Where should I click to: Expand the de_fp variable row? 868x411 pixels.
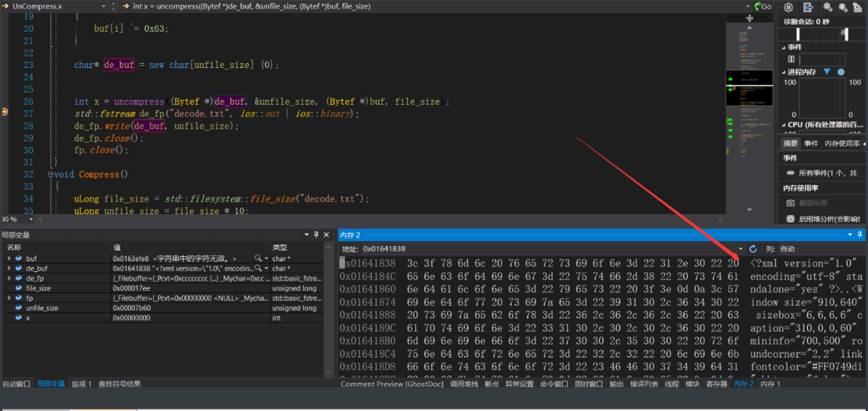point(9,279)
